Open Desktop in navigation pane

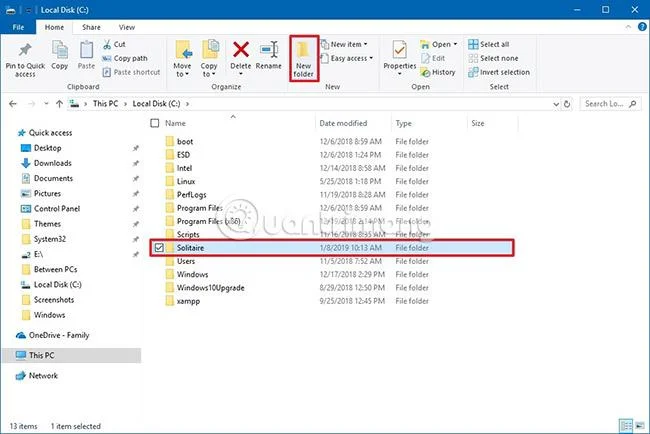41,148
